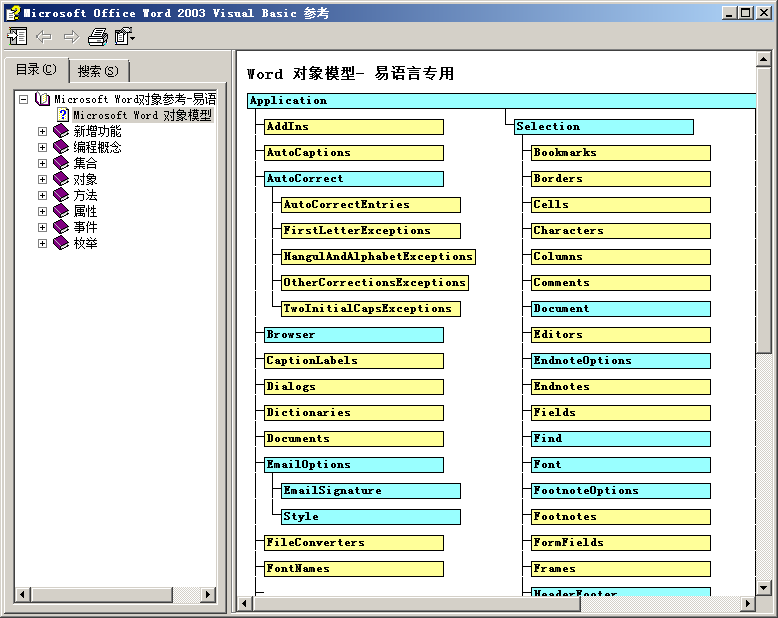778x618 pixels.
Task: Open the Dictionaries collection link
Action: click(354, 413)
